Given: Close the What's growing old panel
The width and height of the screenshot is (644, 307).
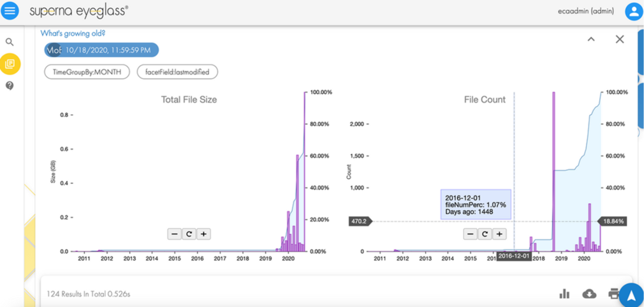Looking at the screenshot, I should point(620,39).
